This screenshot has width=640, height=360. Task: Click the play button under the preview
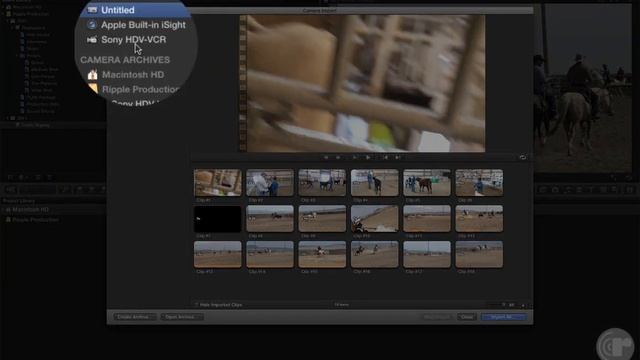click(368, 157)
